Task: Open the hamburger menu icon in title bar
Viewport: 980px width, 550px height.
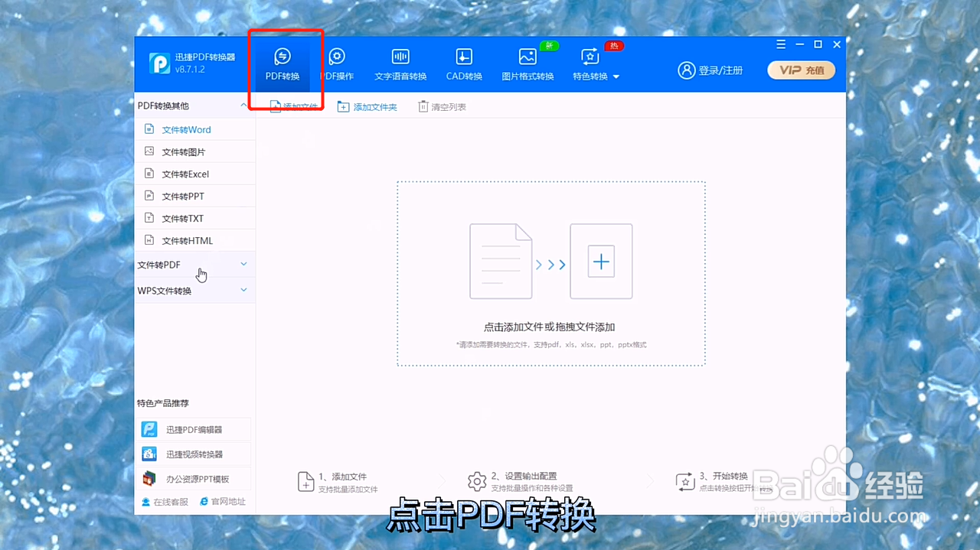Action: 781,44
